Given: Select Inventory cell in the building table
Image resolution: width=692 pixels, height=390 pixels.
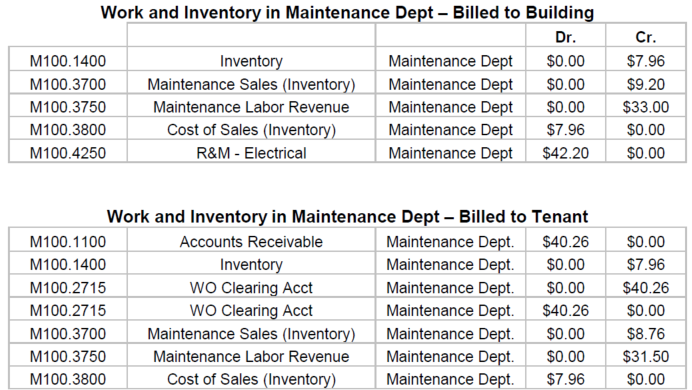Looking at the screenshot, I should pos(251,61).
